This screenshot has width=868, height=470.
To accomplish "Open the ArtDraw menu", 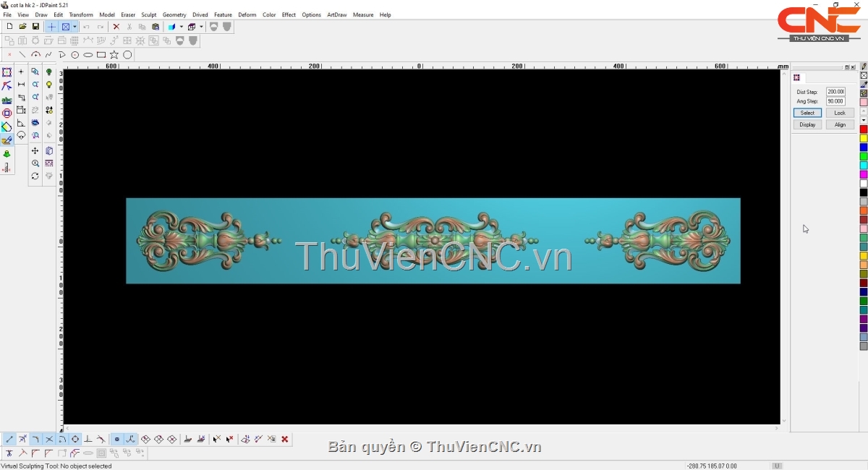I will 336,14.
